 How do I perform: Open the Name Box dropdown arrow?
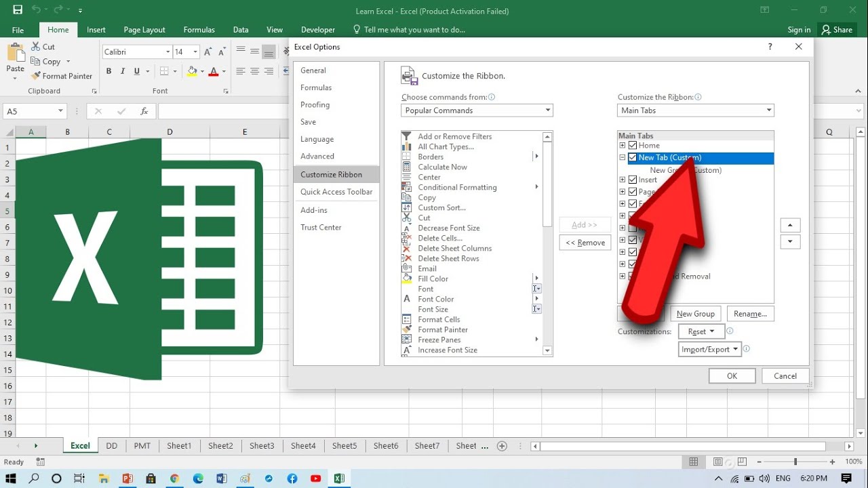(60, 112)
